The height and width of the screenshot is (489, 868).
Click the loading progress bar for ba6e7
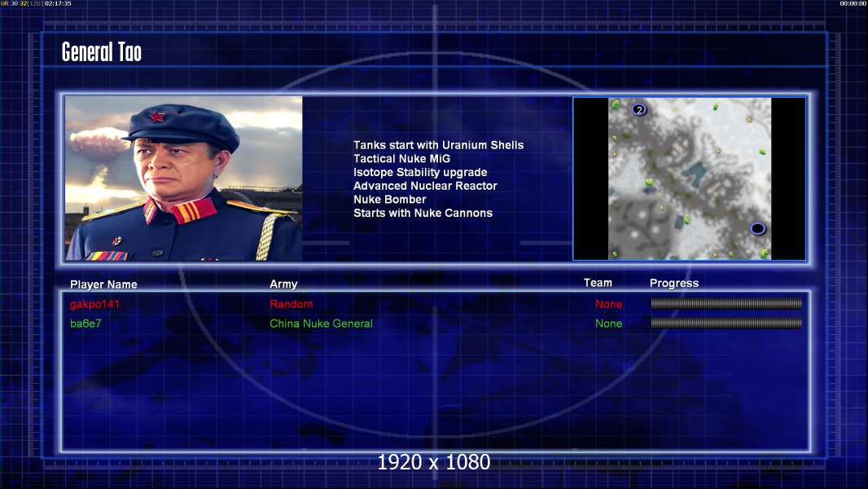tap(726, 323)
